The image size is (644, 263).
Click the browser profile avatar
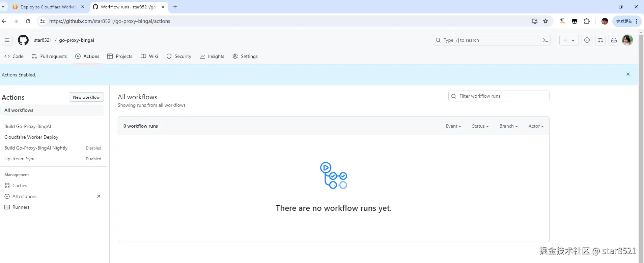point(605,21)
